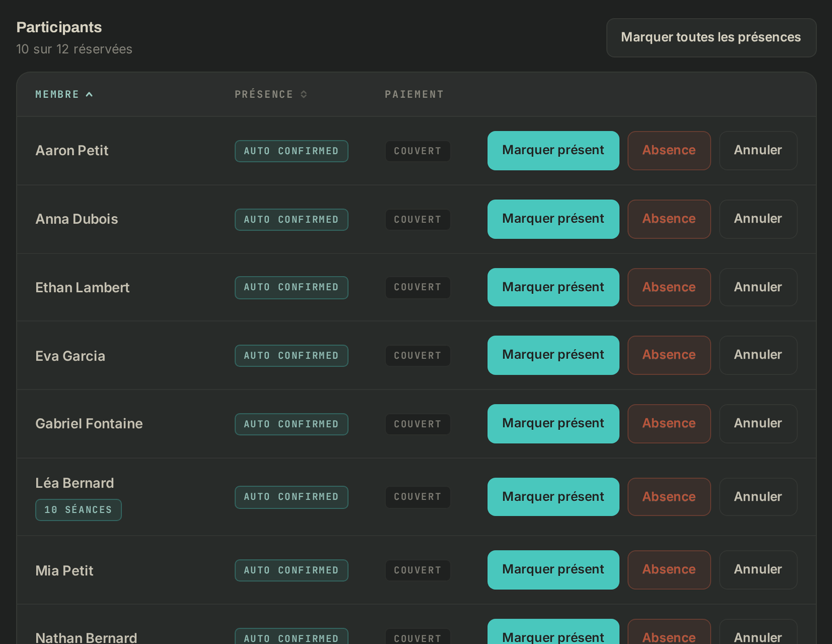Select the Eva Garcia name
The height and width of the screenshot is (644, 832).
pos(70,356)
